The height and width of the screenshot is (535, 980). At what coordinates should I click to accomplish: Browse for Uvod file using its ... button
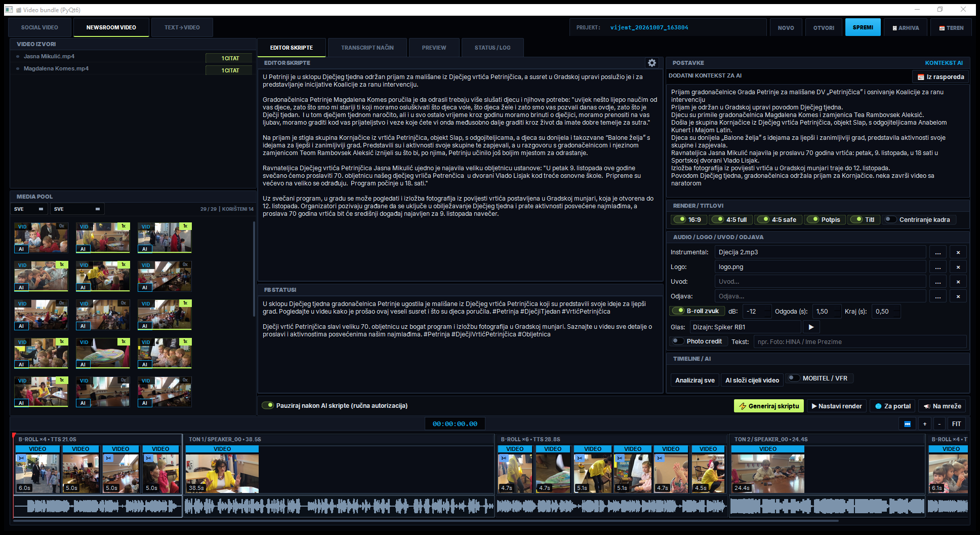click(x=938, y=282)
